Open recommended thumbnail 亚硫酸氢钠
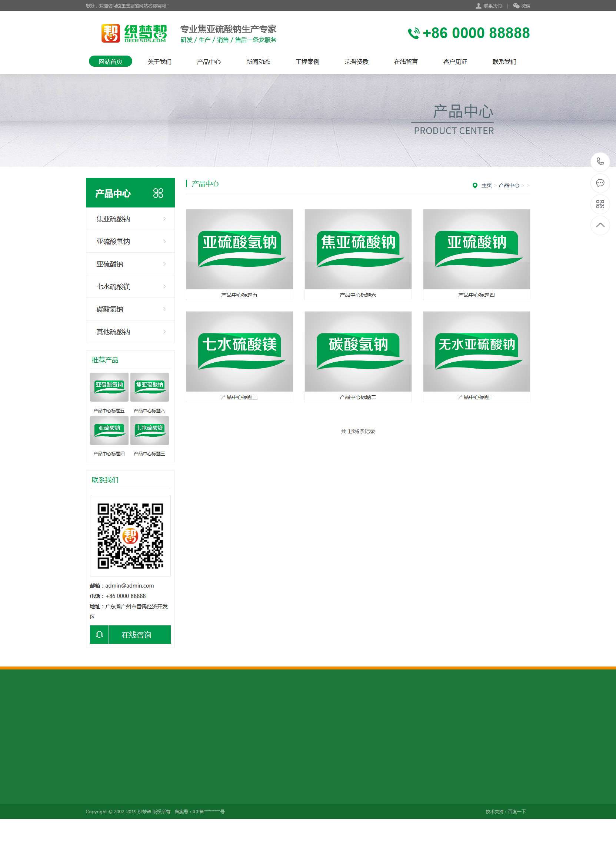 pyautogui.click(x=109, y=387)
